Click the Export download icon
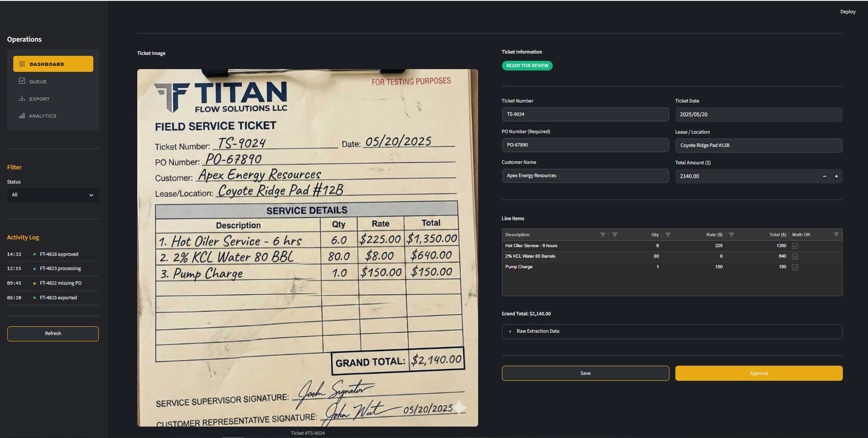The image size is (868, 438). pyautogui.click(x=22, y=98)
